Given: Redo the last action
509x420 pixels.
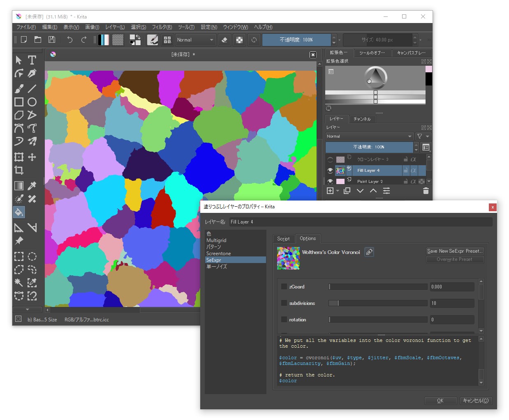Looking at the screenshot, I should pos(84,39).
